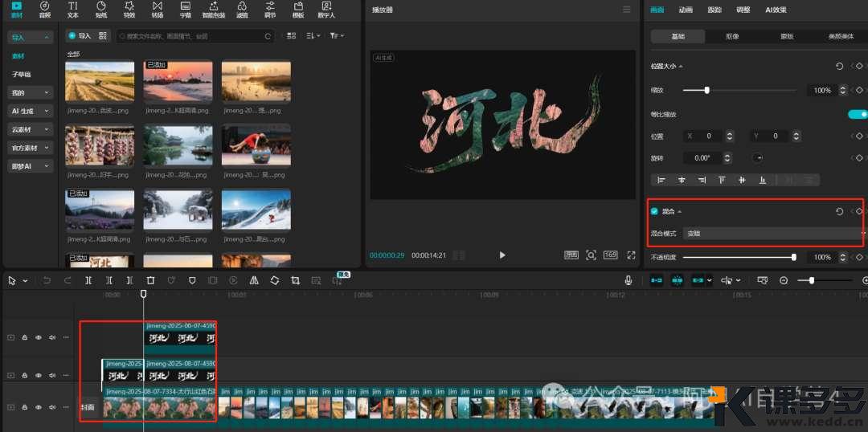Lock the bottom main timeline track
868x432 pixels.
pyautogui.click(x=25, y=407)
